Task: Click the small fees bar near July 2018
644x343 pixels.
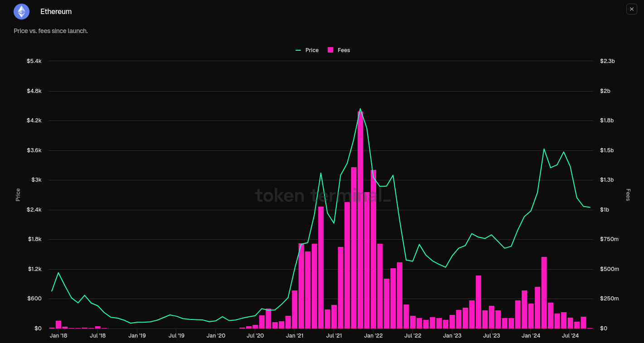Action: point(98,327)
